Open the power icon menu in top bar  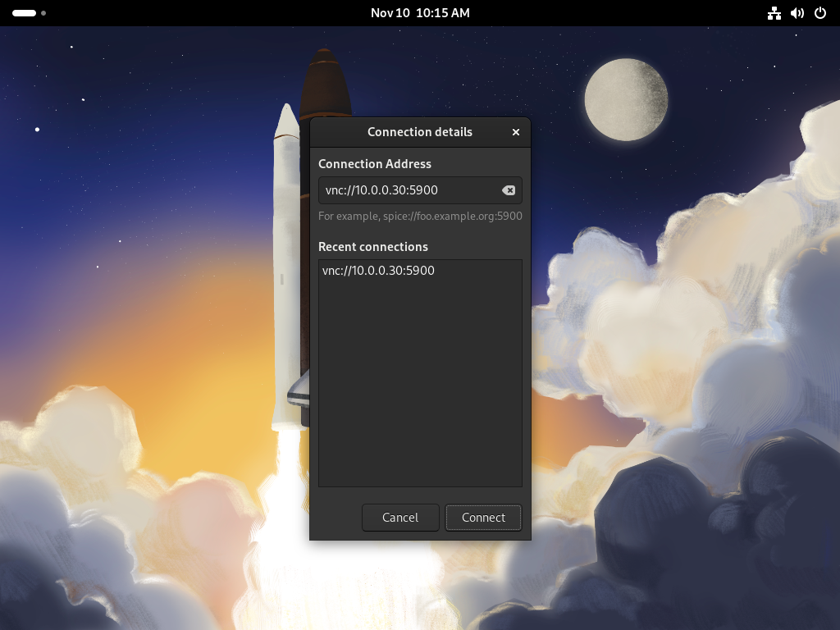tap(819, 12)
